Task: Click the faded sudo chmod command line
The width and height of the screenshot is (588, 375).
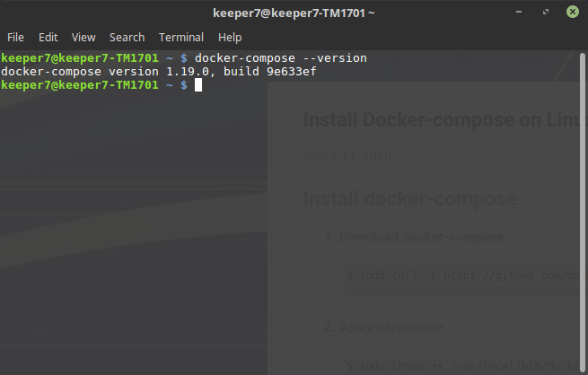Action: pos(462,364)
